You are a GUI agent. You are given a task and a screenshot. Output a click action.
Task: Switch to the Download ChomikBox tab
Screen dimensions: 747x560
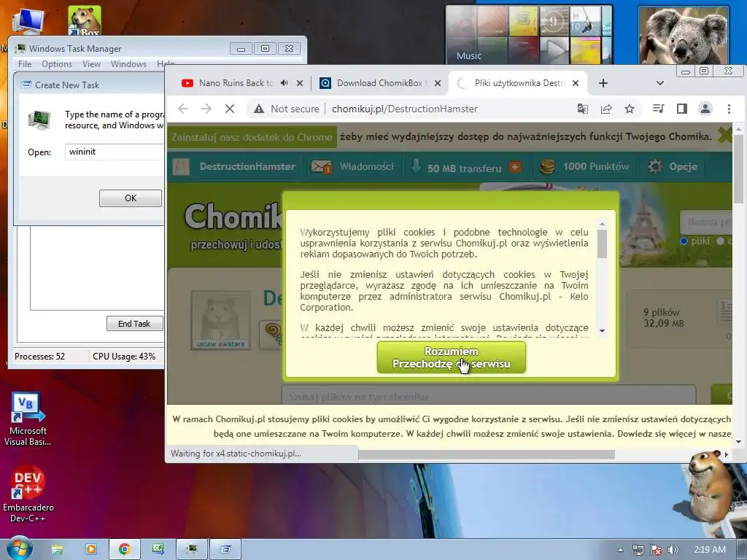(379, 83)
